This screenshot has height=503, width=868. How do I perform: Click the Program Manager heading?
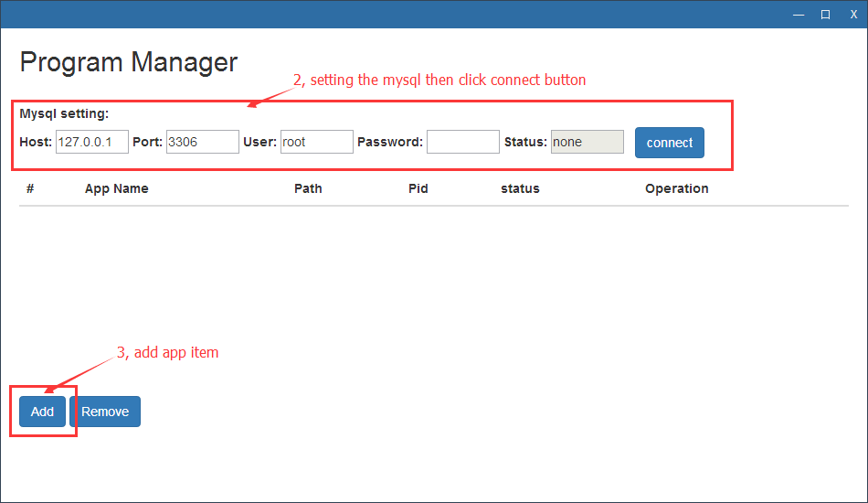point(129,62)
